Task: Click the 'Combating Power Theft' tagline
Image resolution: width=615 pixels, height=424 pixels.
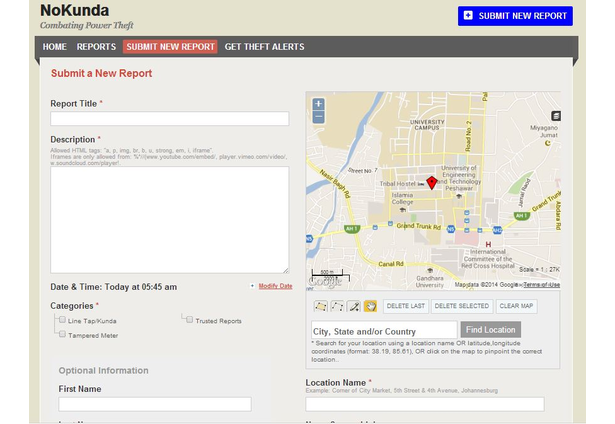Action: pyautogui.click(x=87, y=25)
